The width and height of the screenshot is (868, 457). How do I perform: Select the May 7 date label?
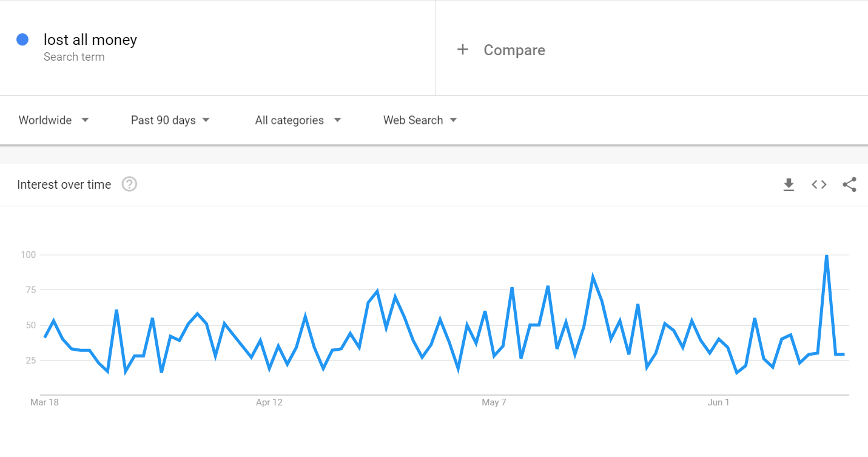point(494,402)
